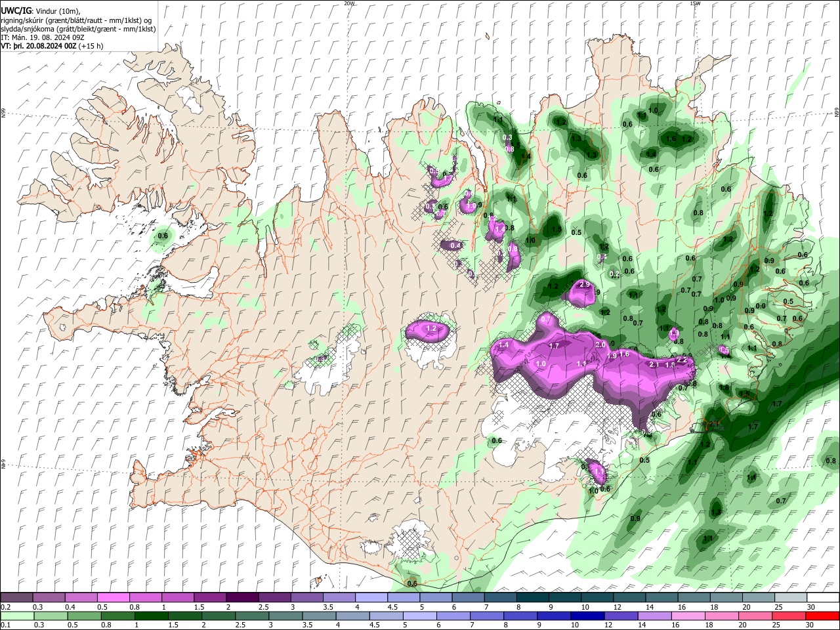The height and width of the screenshot is (630, 840).
Task: Click the "Vindur (10m)" header text
Action: [58, 10]
